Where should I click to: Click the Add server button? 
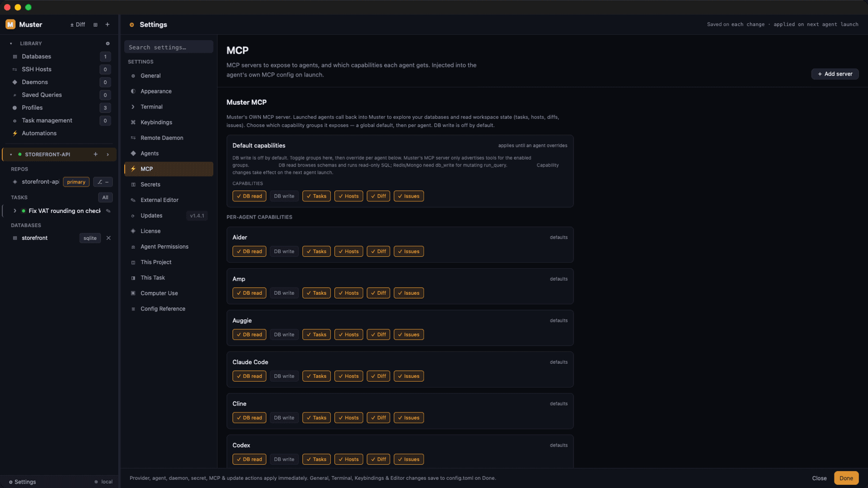pyautogui.click(x=835, y=74)
